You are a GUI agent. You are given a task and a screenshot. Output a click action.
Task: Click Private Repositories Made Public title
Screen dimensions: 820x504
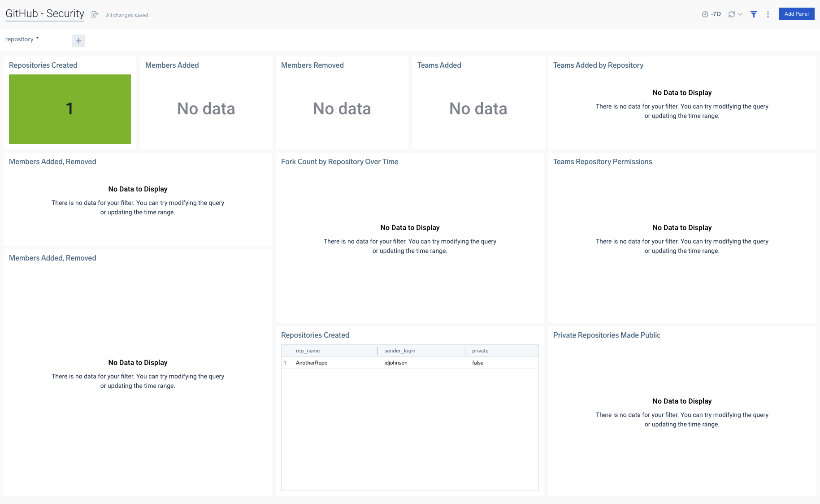607,335
